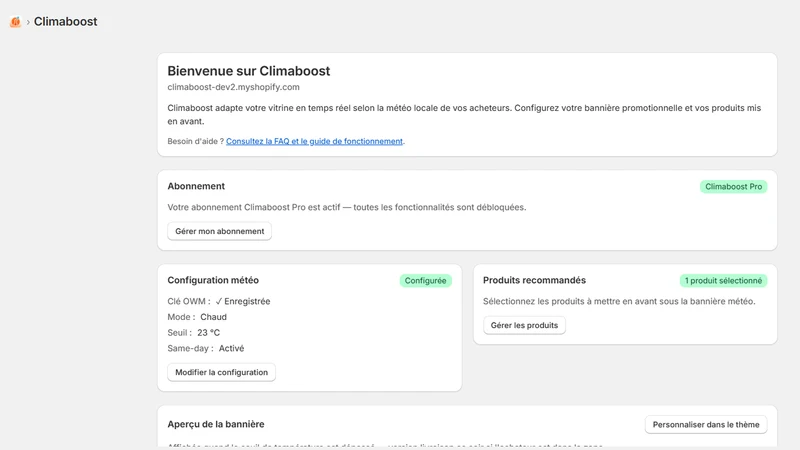Image resolution: width=800 pixels, height=450 pixels.
Task: Click the Mode Chaud value
Action: pyautogui.click(x=213, y=317)
